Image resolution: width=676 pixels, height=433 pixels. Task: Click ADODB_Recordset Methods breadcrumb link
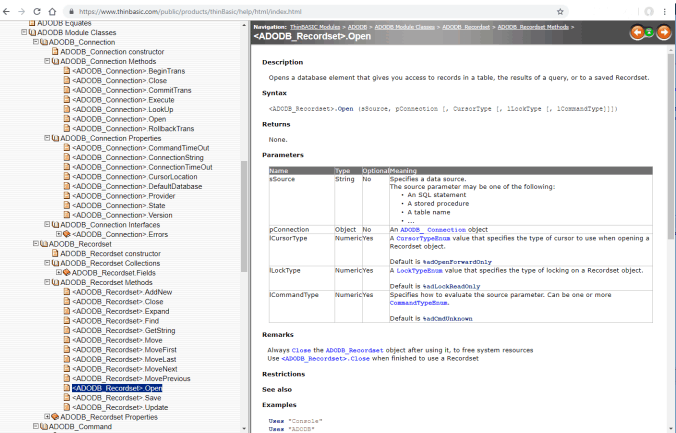tap(533, 27)
